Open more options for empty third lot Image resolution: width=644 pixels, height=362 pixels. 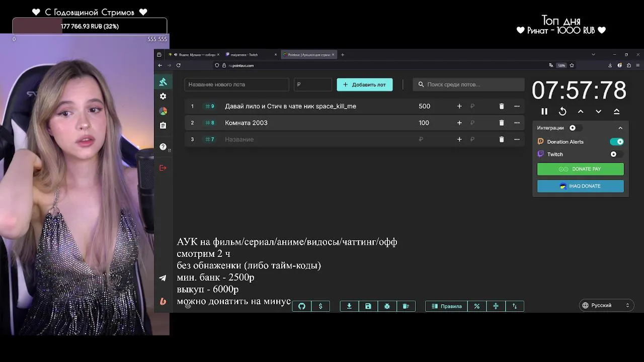(517, 139)
